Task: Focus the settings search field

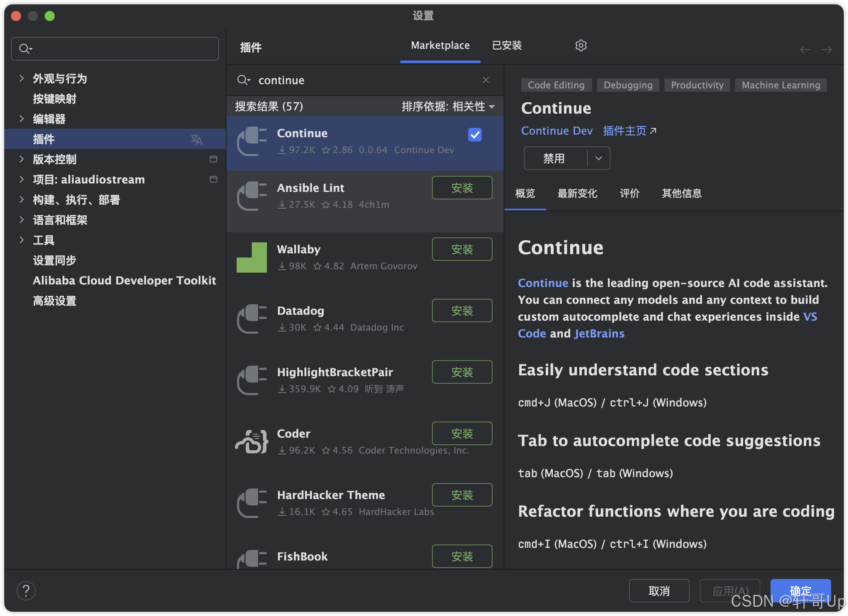Action: coord(115,49)
